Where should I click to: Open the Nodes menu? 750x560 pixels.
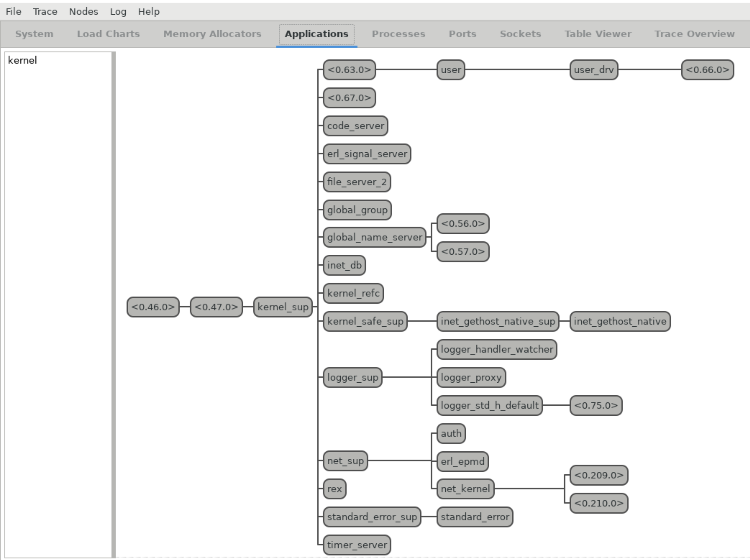(83, 11)
